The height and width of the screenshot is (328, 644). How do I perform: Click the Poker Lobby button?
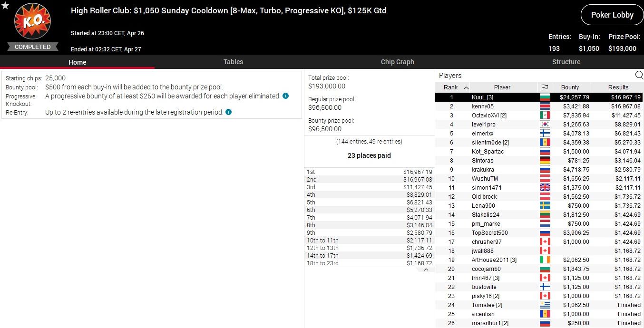[x=612, y=15]
